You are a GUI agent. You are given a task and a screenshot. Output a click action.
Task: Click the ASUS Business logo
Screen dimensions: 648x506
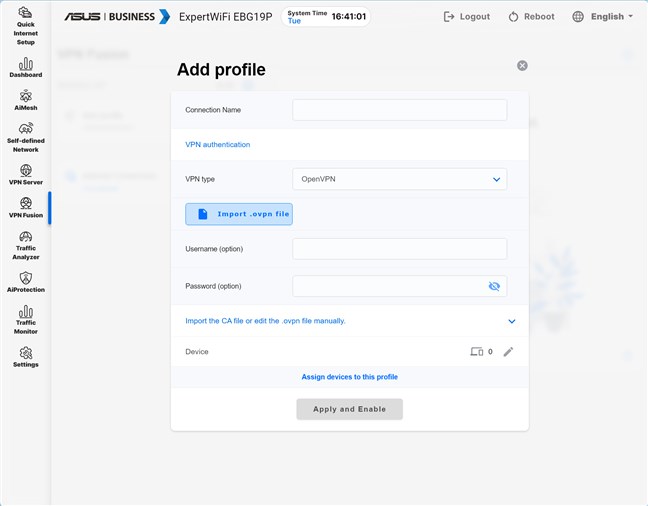point(117,17)
